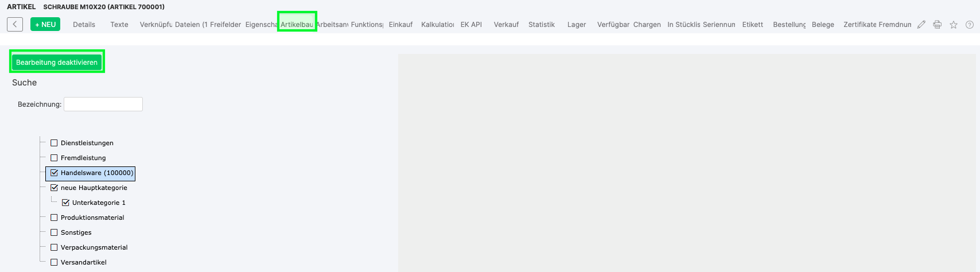The image size is (980, 272).
Task: Open the Details tab
Action: [x=84, y=25]
